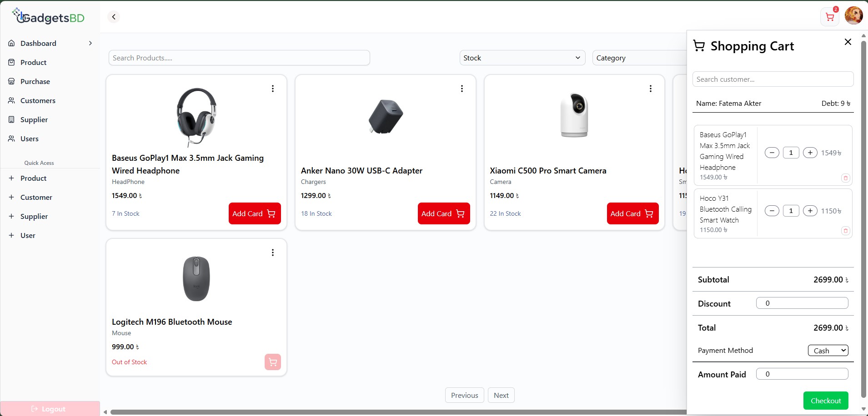
Task: Click the Discount input field
Action: click(x=802, y=303)
